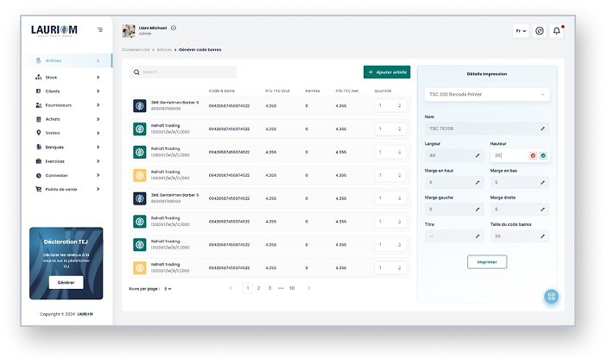Image resolution: width=608 pixels, height=364 pixels.
Task: Click the Banques icon in sidebar
Action: 38,147
